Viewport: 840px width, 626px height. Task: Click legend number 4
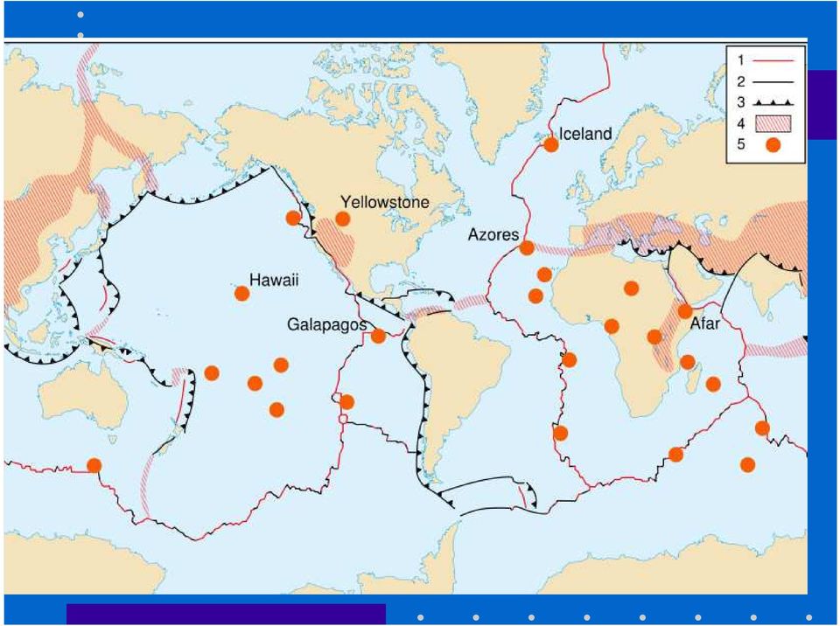coord(741,123)
